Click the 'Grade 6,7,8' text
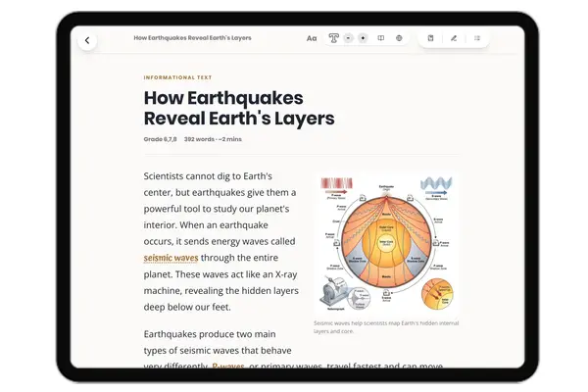This screenshot has height=392, width=588. 160,139
